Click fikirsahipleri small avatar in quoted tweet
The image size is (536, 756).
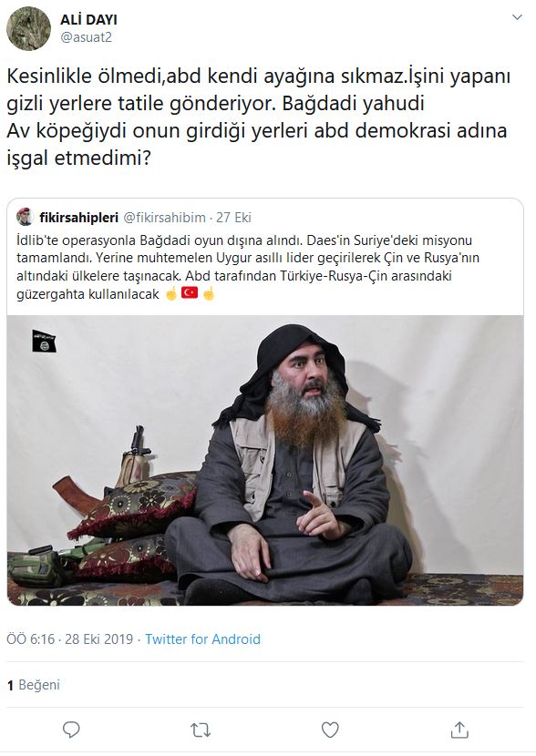pyautogui.click(x=24, y=217)
